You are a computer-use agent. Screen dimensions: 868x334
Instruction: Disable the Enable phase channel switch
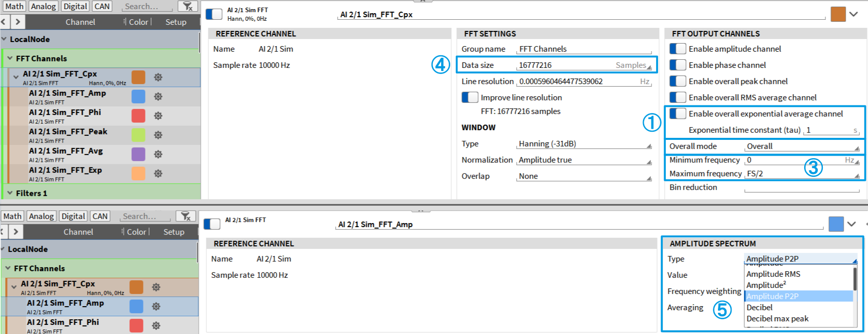[678, 65]
